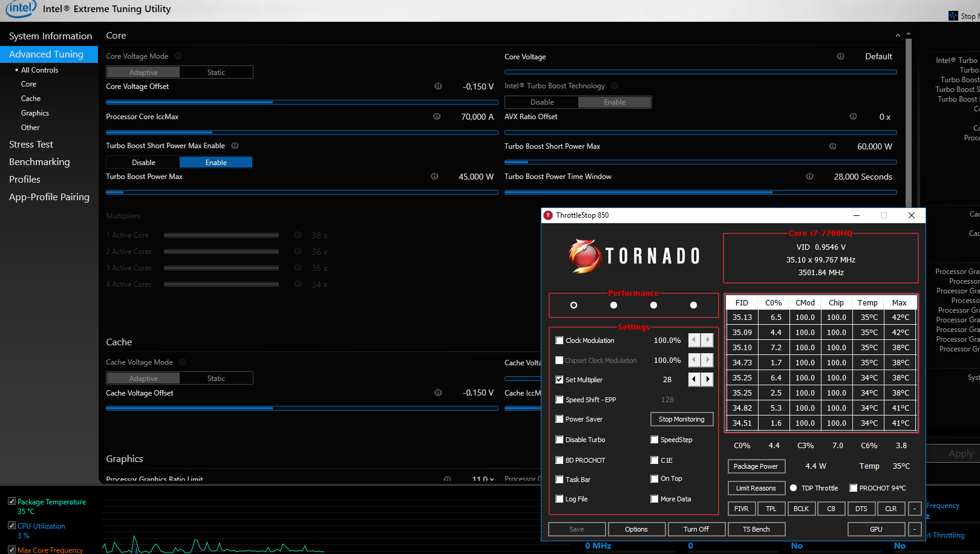980x554 pixels.
Task: Select All Controls under Advanced Tuning
Action: click(x=40, y=70)
